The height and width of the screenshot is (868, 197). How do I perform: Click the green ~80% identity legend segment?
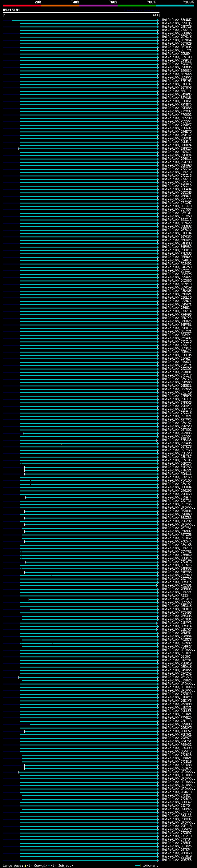pos(137,6)
